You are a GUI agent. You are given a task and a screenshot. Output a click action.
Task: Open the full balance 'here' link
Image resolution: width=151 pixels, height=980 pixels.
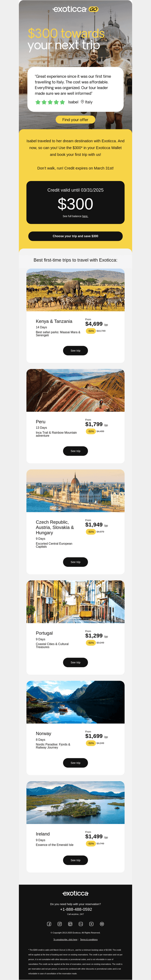coord(85,216)
